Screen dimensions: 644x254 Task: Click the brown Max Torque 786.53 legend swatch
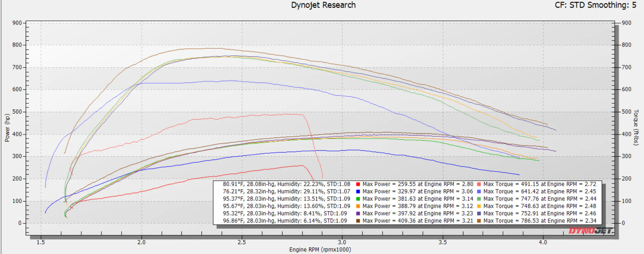tap(478, 221)
